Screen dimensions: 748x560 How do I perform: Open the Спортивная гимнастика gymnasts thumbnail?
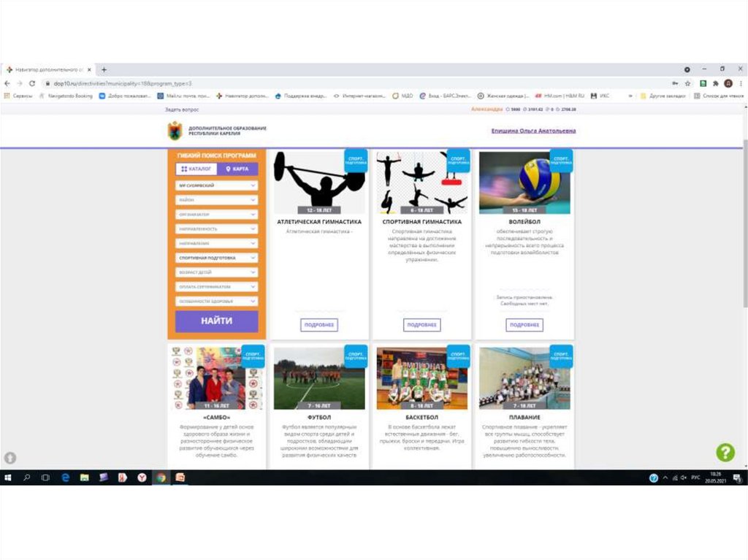(x=421, y=183)
